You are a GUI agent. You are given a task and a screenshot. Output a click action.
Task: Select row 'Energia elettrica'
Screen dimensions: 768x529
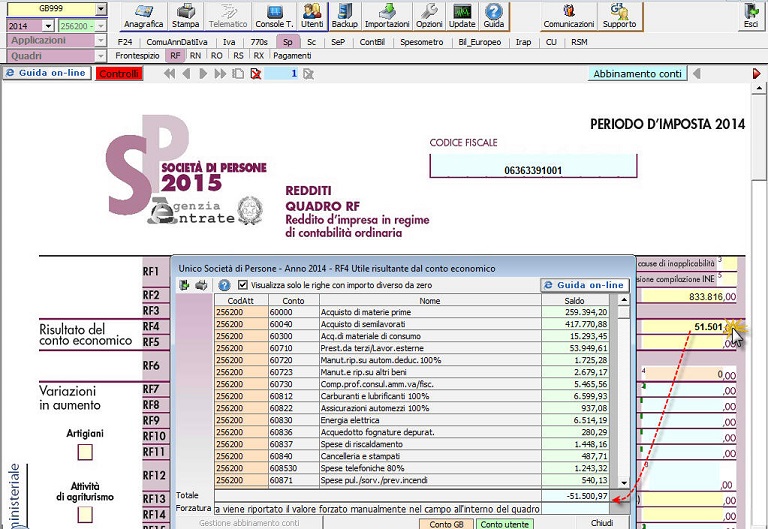(411, 420)
